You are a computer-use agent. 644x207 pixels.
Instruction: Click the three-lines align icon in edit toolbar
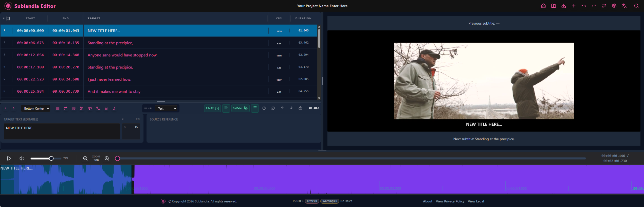58,108
